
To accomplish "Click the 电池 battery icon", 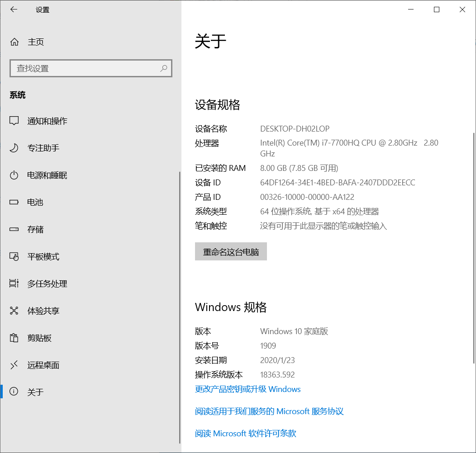I will click(14, 202).
